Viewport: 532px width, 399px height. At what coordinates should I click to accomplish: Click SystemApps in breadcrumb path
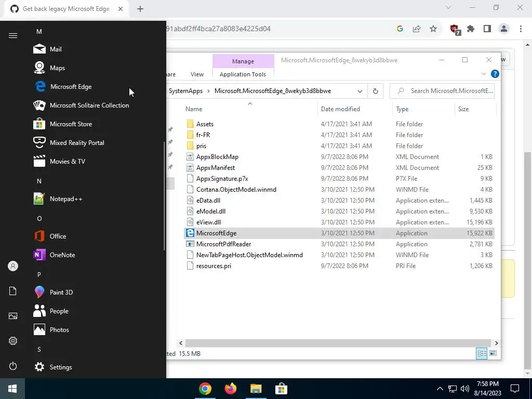[x=185, y=91]
